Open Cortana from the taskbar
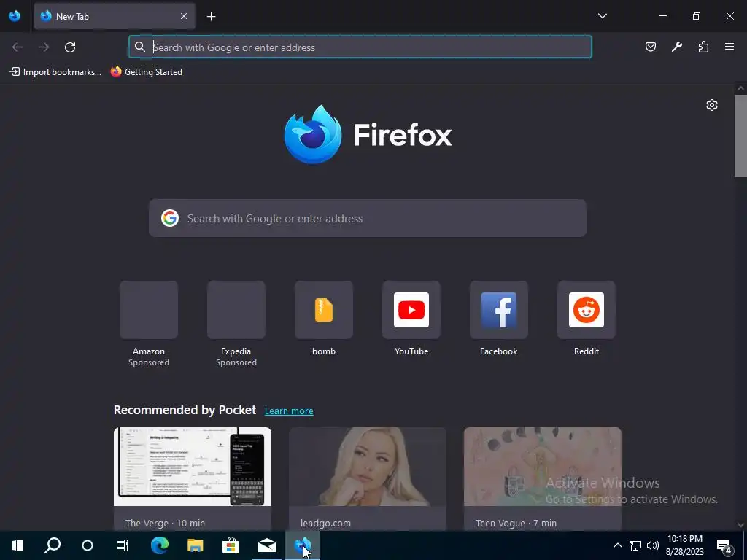Image resolution: width=747 pixels, height=560 pixels. [x=88, y=545]
